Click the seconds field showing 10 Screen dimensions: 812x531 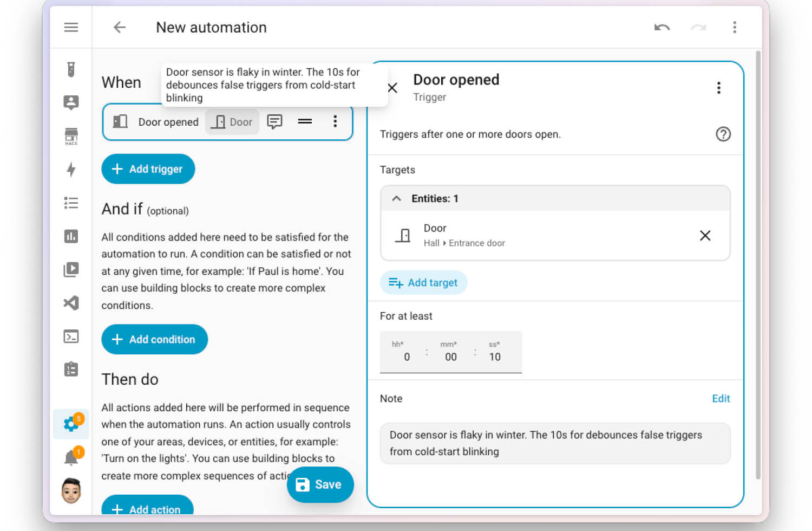click(x=495, y=352)
